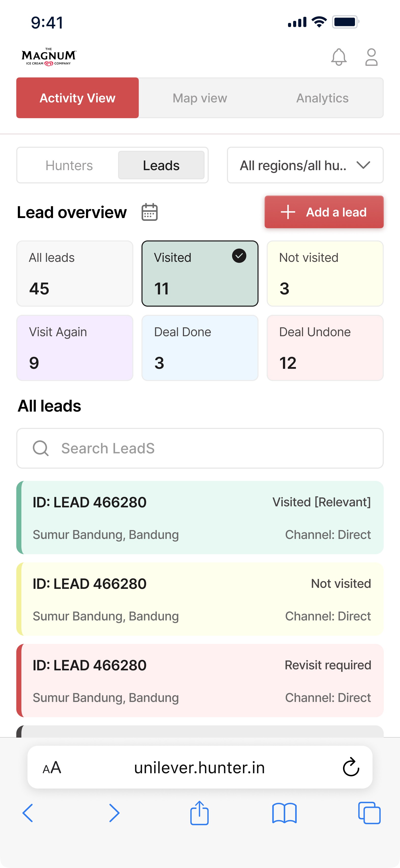The width and height of the screenshot is (400, 868).
Task: Click the Safari reload page icon
Action: [x=351, y=767]
